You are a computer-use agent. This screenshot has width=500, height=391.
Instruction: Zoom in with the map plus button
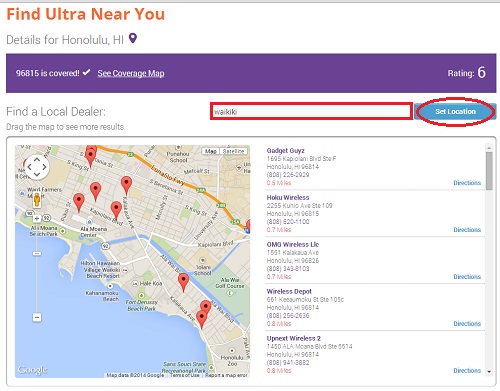[x=37, y=218]
